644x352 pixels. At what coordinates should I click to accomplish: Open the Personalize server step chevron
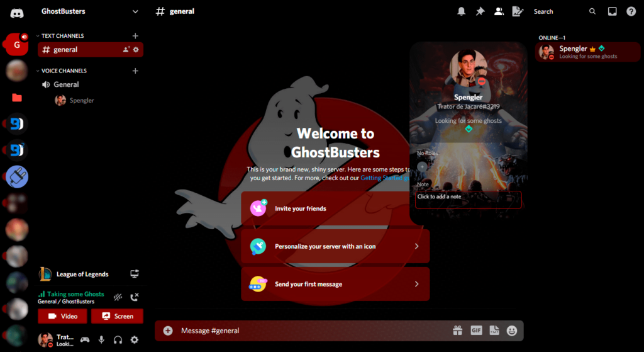[416, 246]
